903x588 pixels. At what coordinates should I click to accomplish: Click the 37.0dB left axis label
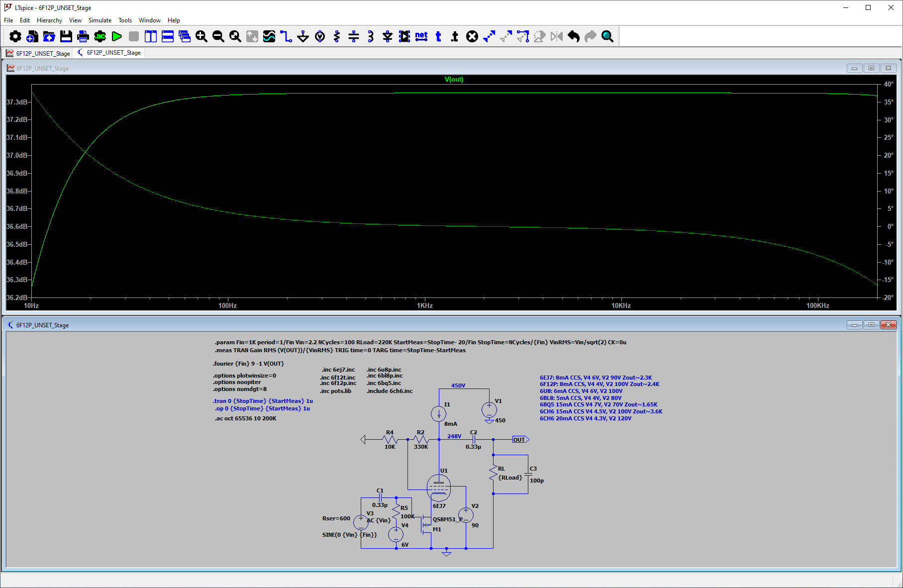pyautogui.click(x=17, y=156)
